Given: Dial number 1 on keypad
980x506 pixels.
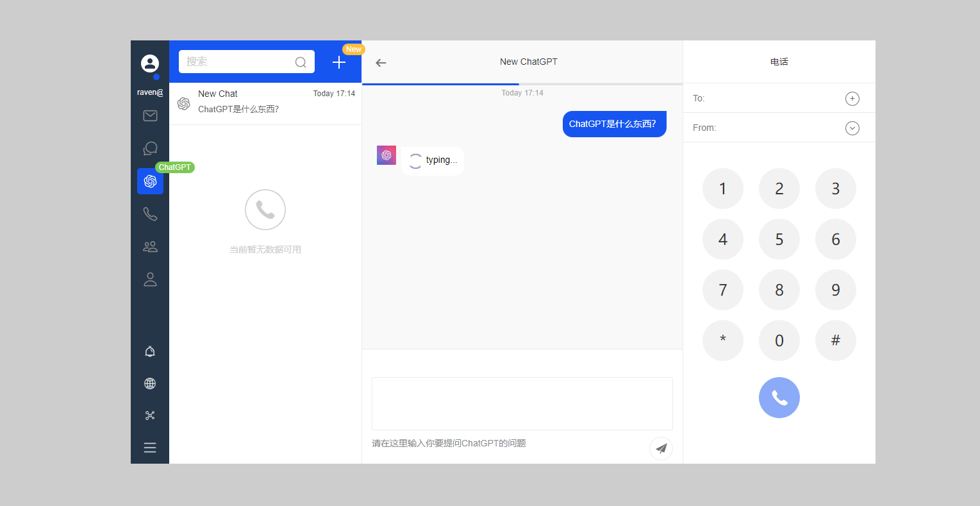Looking at the screenshot, I should 723,189.
